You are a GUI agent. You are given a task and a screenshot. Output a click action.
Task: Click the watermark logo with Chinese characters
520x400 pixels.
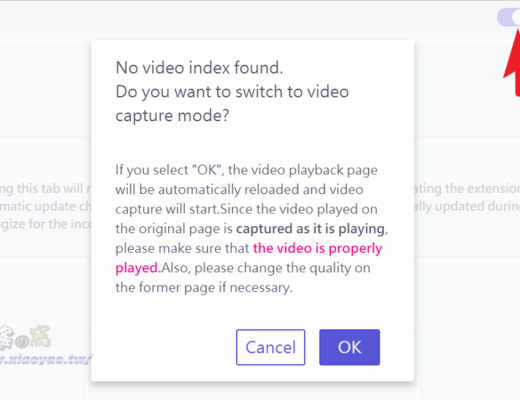pos(25,338)
